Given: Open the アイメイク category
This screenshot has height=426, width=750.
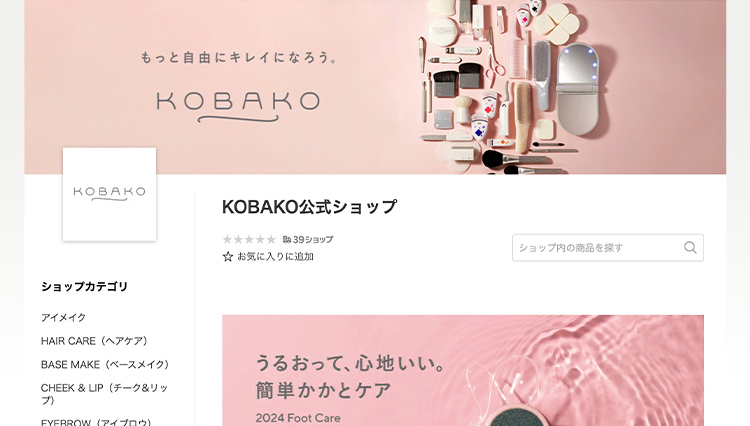Looking at the screenshot, I should [63, 317].
